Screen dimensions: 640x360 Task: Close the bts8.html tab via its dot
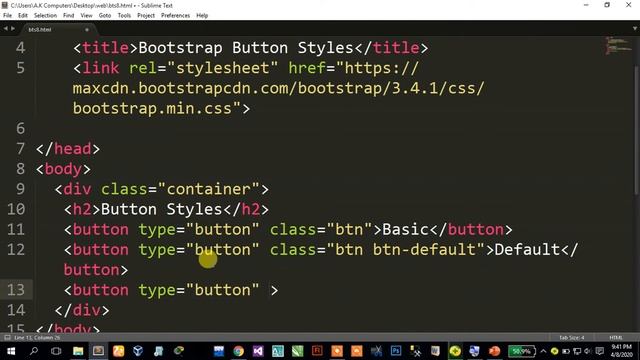pyautogui.click(x=87, y=30)
